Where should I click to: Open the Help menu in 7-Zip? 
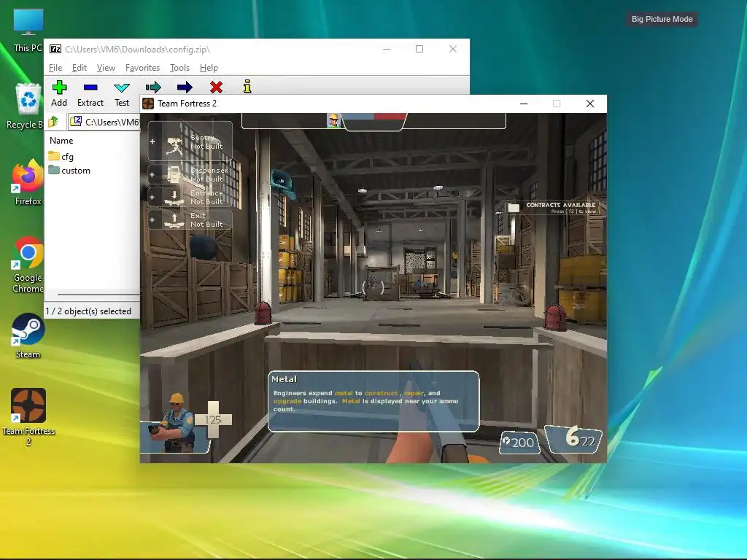pos(209,68)
